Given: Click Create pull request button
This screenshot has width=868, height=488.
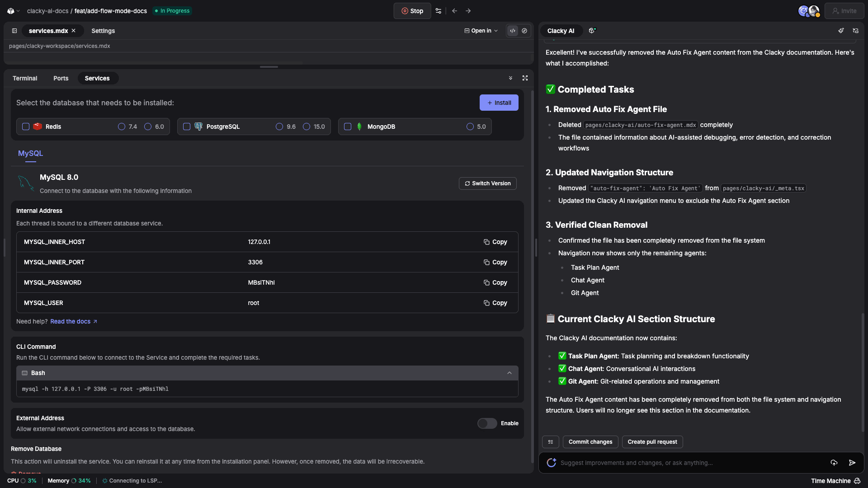Looking at the screenshot, I should pyautogui.click(x=652, y=442).
